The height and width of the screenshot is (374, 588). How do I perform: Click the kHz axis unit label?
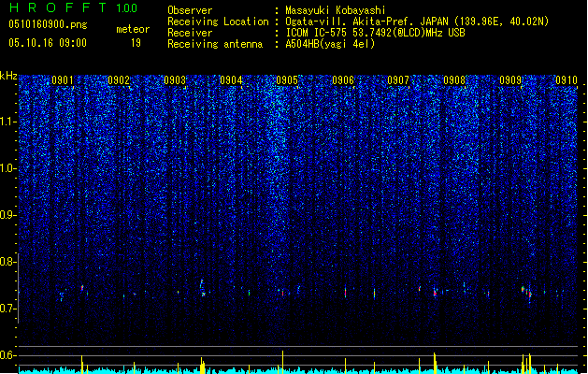click(8, 76)
